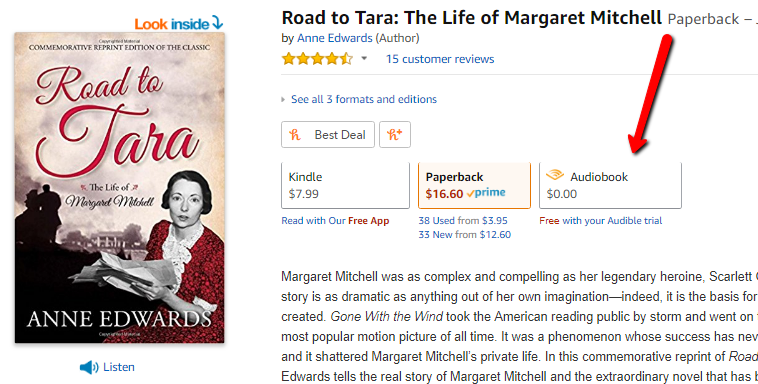Select the Paperback $16.60 format tab
758x384 pixels.
(474, 185)
